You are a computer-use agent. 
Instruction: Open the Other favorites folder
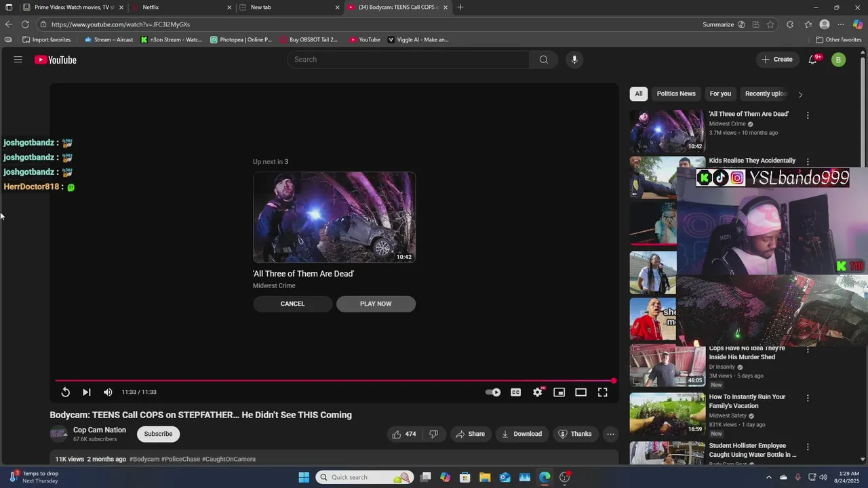coord(839,39)
